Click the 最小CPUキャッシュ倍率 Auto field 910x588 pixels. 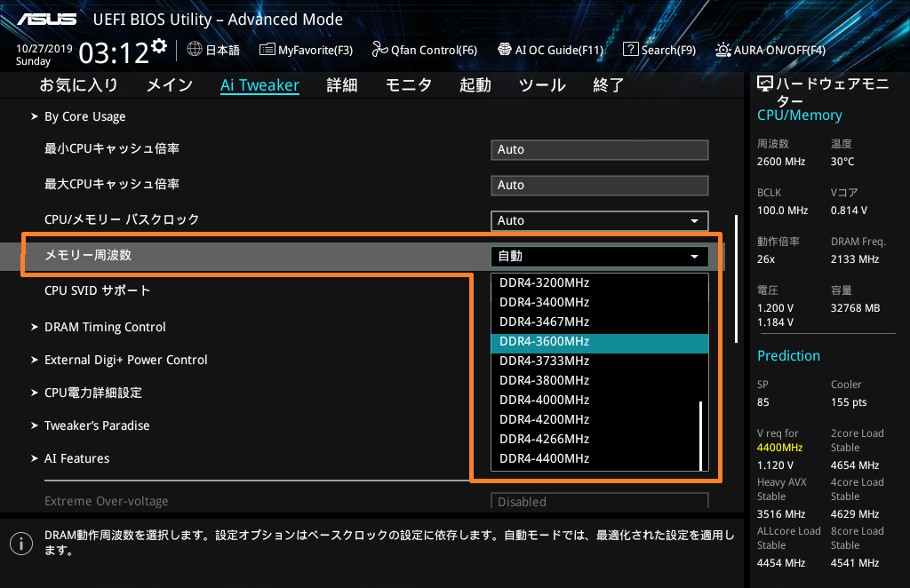(x=600, y=149)
